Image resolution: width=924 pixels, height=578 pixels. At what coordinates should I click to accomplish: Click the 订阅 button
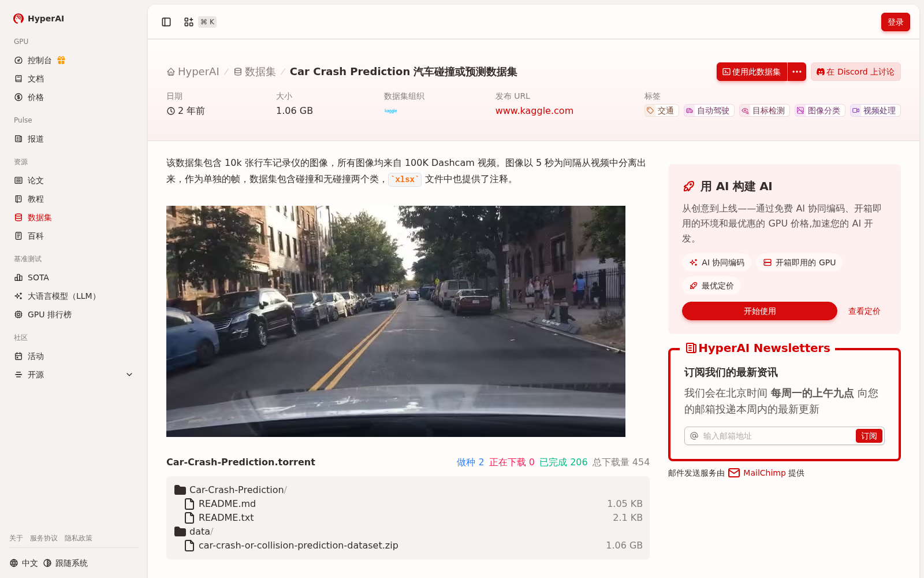pyautogui.click(x=869, y=436)
